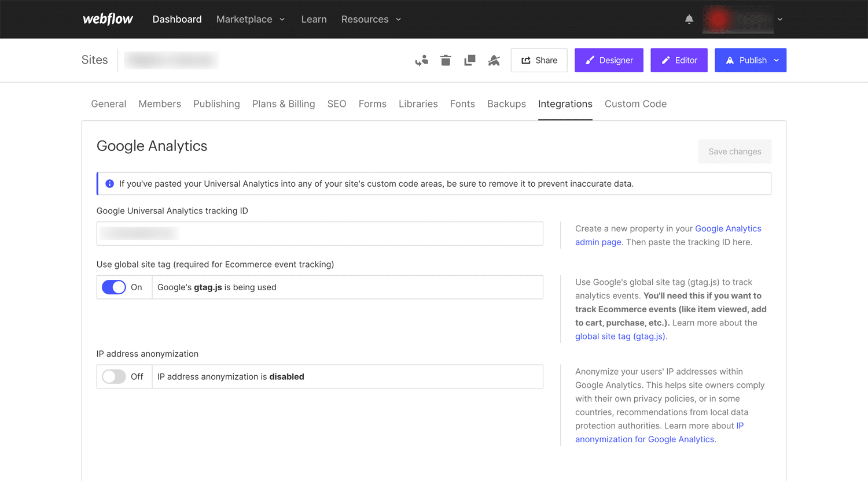Open the Publish dropdown arrow

click(x=777, y=60)
